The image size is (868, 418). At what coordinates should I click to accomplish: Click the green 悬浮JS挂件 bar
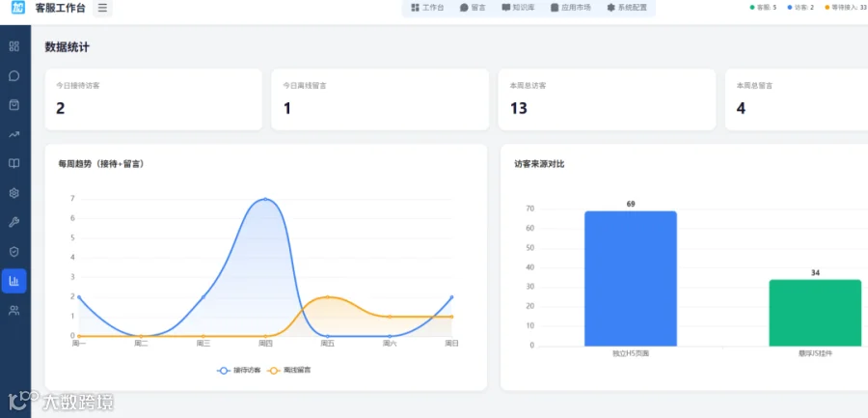click(815, 313)
